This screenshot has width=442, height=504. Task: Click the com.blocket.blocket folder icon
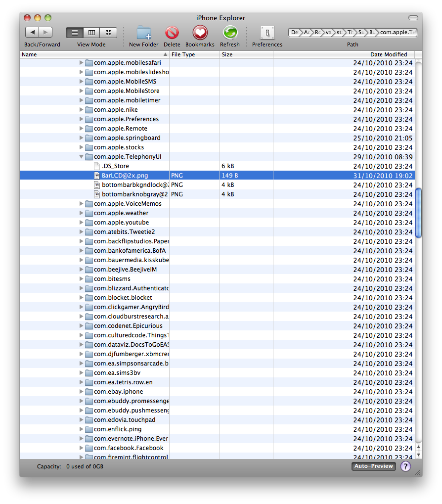[x=89, y=298]
